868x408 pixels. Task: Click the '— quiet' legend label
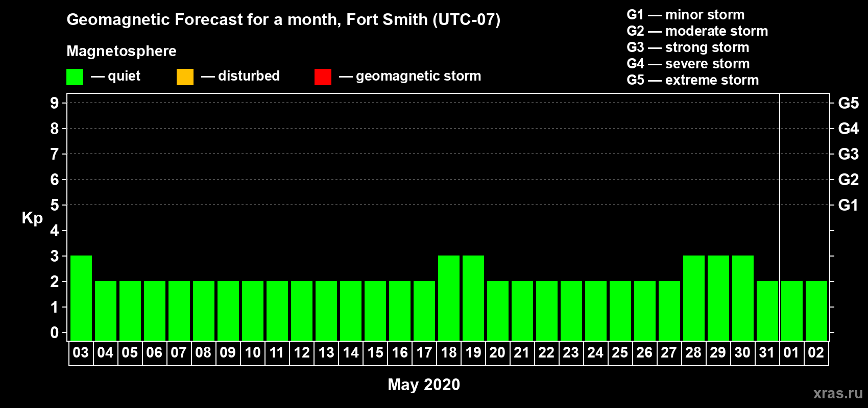115,76
